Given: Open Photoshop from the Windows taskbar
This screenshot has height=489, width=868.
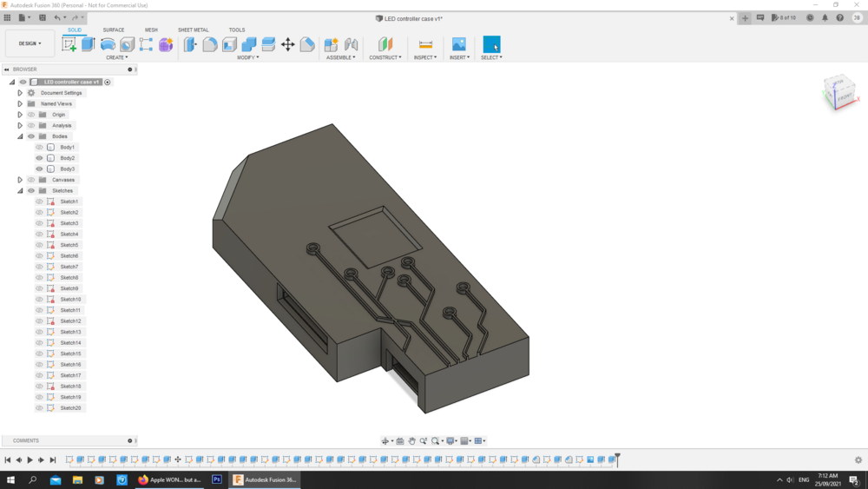Looking at the screenshot, I should [x=217, y=479].
